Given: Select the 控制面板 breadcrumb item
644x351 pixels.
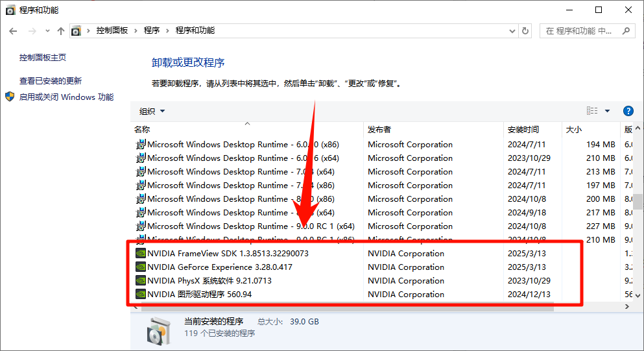Looking at the screenshot, I should (x=112, y=30).
